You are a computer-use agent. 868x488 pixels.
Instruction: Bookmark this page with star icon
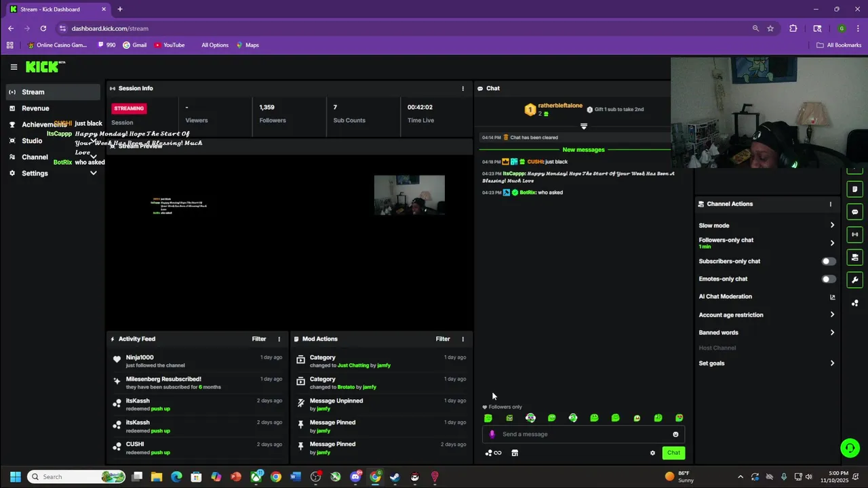[x=770, y=28]
